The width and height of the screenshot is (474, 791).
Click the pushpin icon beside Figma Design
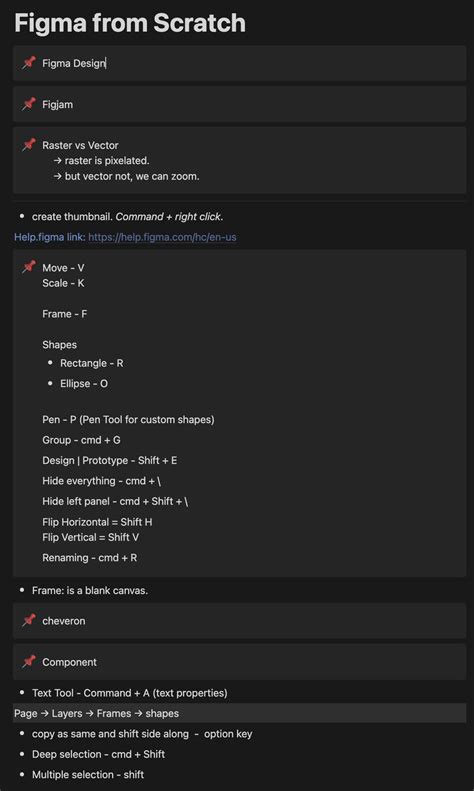pos(29,63)
